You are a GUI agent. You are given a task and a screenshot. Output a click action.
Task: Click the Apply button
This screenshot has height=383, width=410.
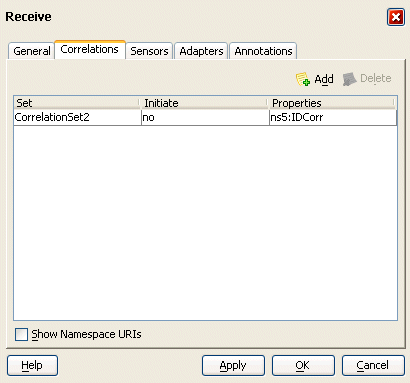coord(233,365)
